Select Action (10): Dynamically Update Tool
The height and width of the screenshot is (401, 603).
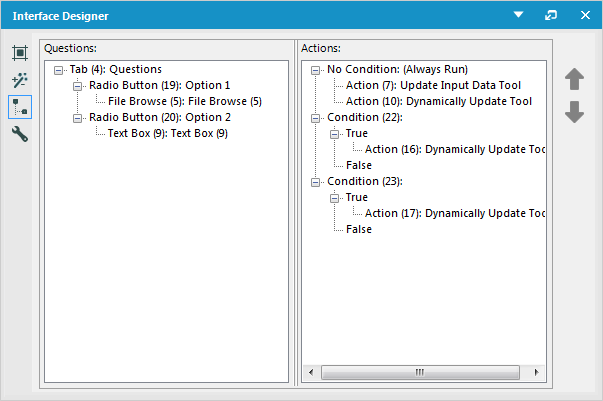(438, 102)
